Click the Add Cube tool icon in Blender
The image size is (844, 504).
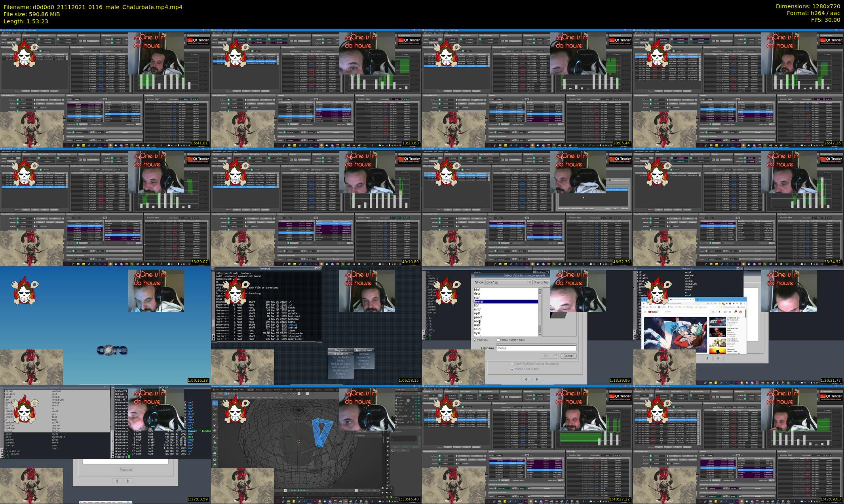pos(215,448)
